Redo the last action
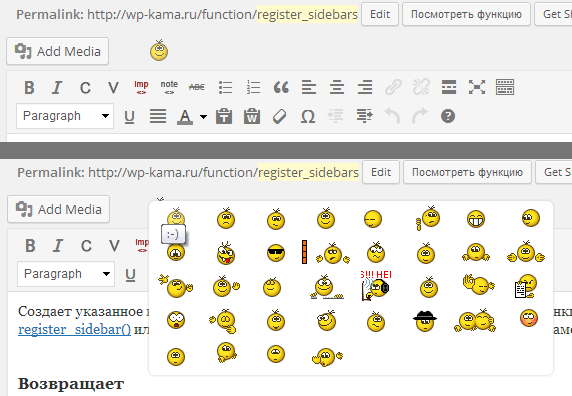Image resolution: width=572 pixels, height=396 pixels. pyautogui.click(x=420, y=116)
